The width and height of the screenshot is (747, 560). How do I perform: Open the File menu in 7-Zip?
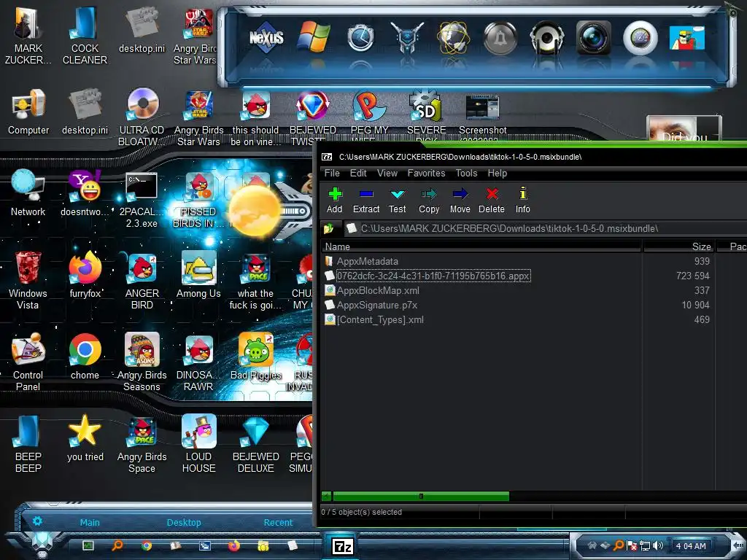coord(332,173)
